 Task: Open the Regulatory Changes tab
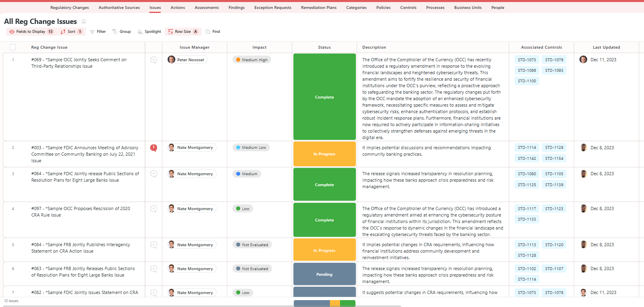69,8
